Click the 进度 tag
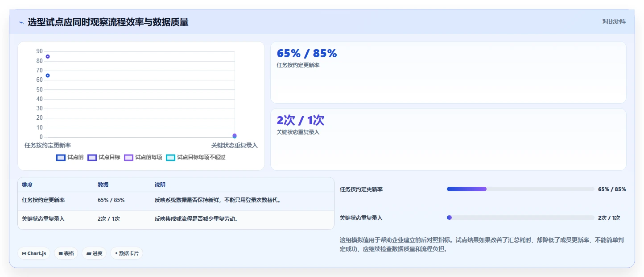644x277 pixels. pyautogui.click(x=94, y=253)
